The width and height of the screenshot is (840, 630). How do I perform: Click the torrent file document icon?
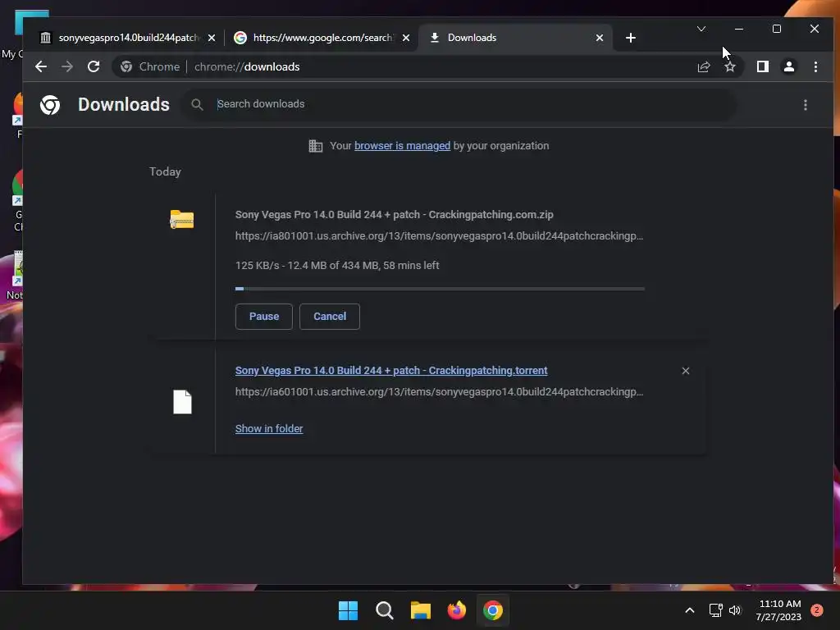(182, 402)
